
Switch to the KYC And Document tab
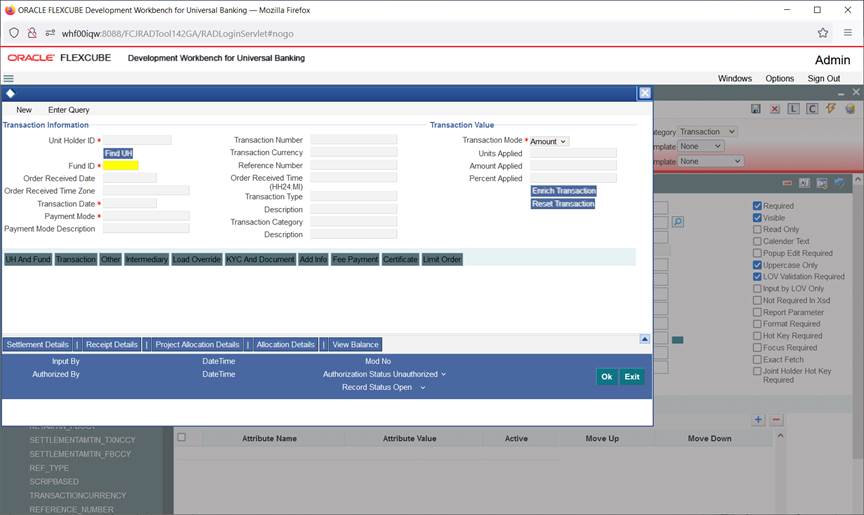260,259
